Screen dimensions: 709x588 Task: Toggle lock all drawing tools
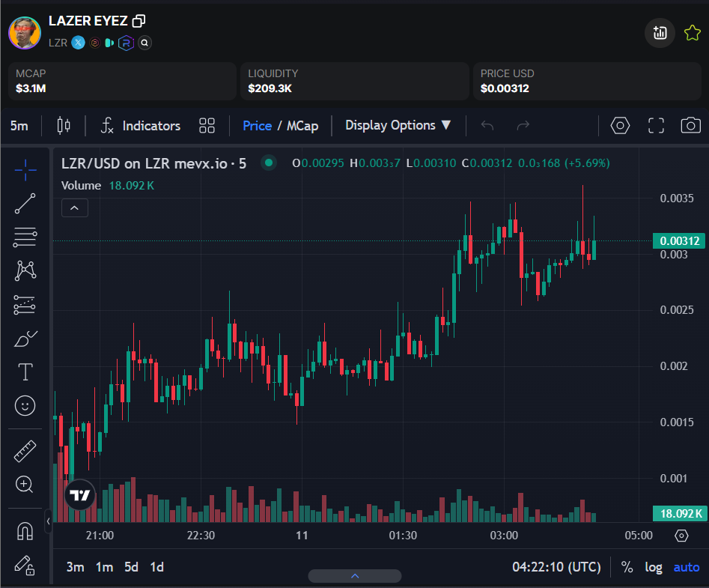click(25, 565)
